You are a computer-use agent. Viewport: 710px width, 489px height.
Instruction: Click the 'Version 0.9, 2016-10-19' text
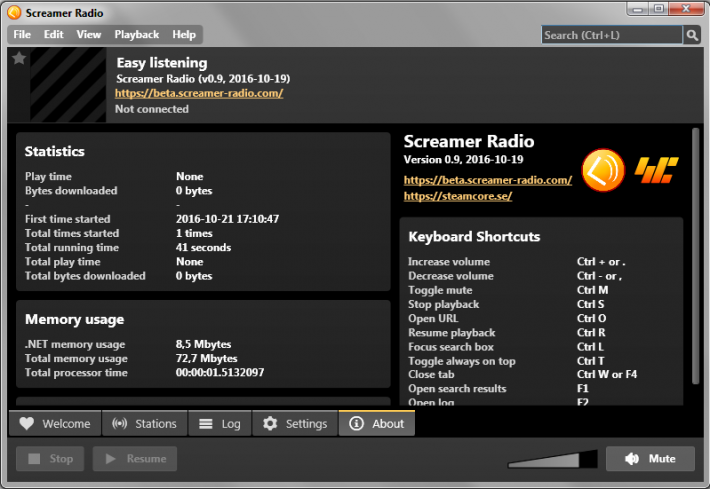(463, 159)
